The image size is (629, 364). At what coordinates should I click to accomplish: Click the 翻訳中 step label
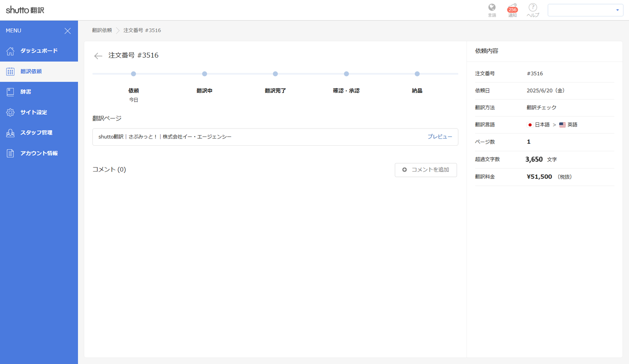[x=204, y=91]
